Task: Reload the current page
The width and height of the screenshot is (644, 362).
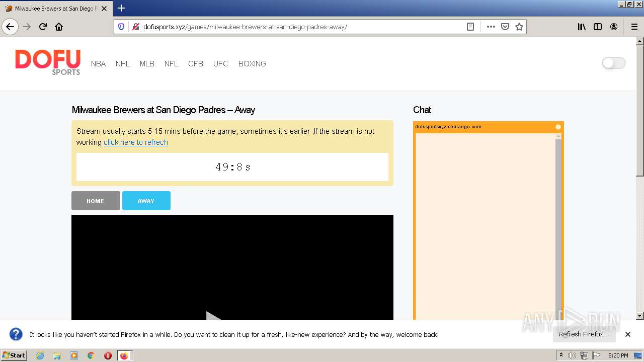Action: pyautogui.click(x=43, y=27)
